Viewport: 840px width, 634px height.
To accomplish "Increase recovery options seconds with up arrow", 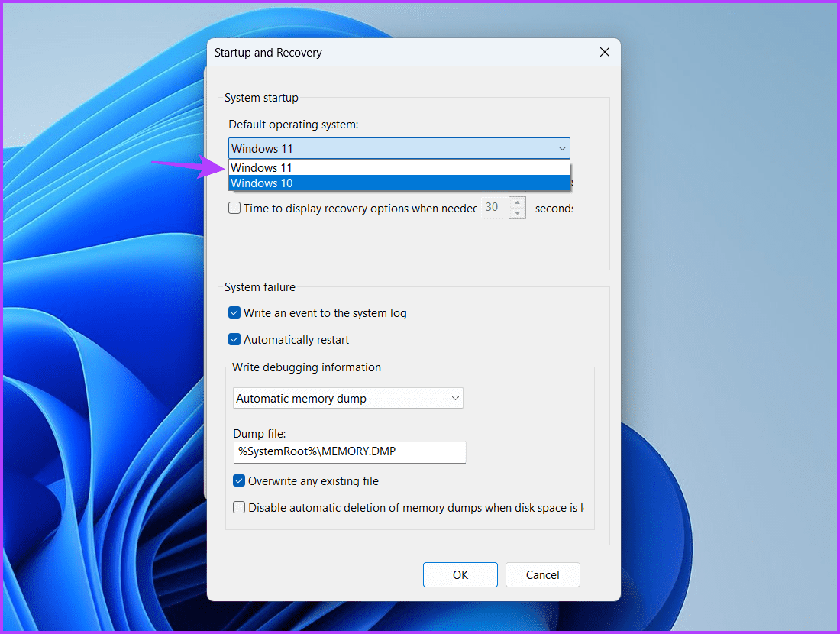I will click(518, 202).
